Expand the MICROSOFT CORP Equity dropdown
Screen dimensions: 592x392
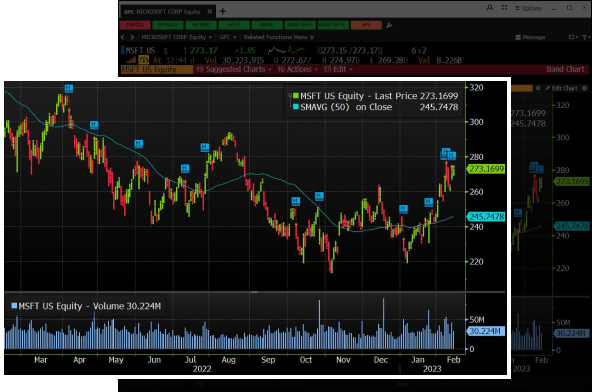click(177, 37)
